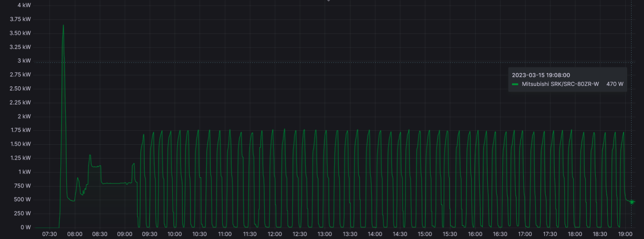Click the 3.50 kW y-axis label

tap(21, 33)
